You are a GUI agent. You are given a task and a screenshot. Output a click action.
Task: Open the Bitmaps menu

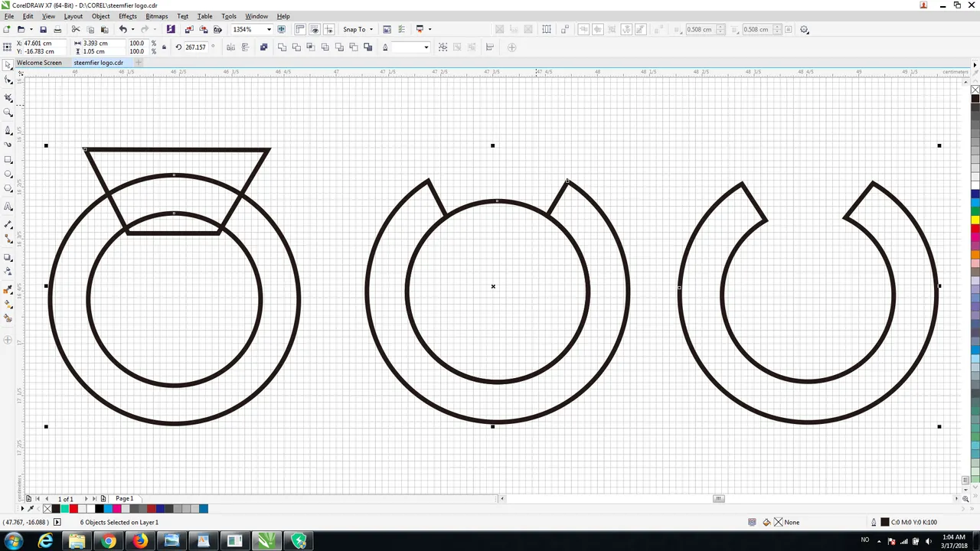click(x=156, y=16)
